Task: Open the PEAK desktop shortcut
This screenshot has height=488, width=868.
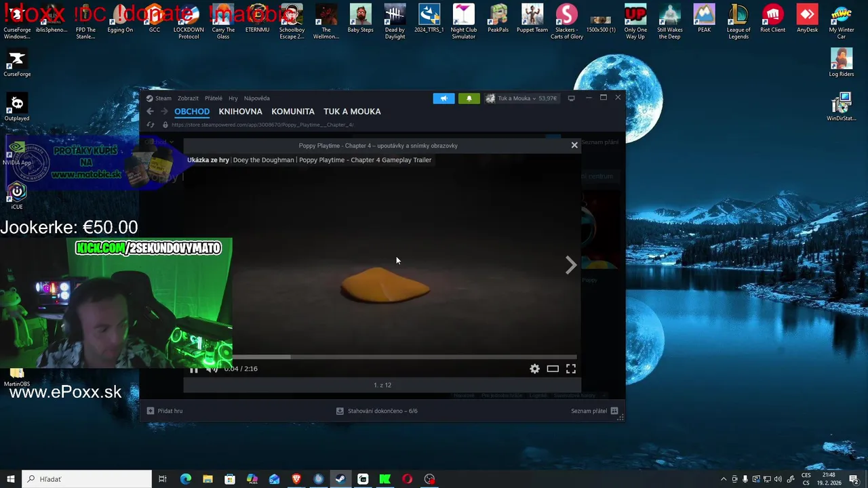Action: click(704, 20)
